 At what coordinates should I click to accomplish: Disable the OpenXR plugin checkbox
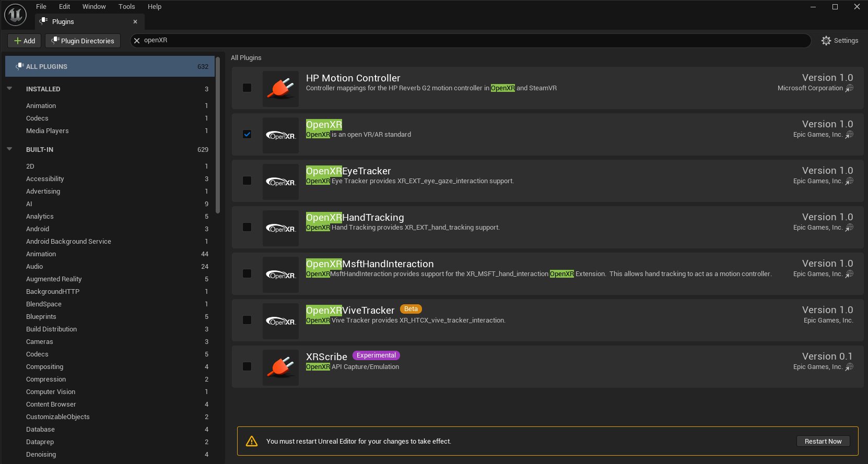click(x=247, y=134)
